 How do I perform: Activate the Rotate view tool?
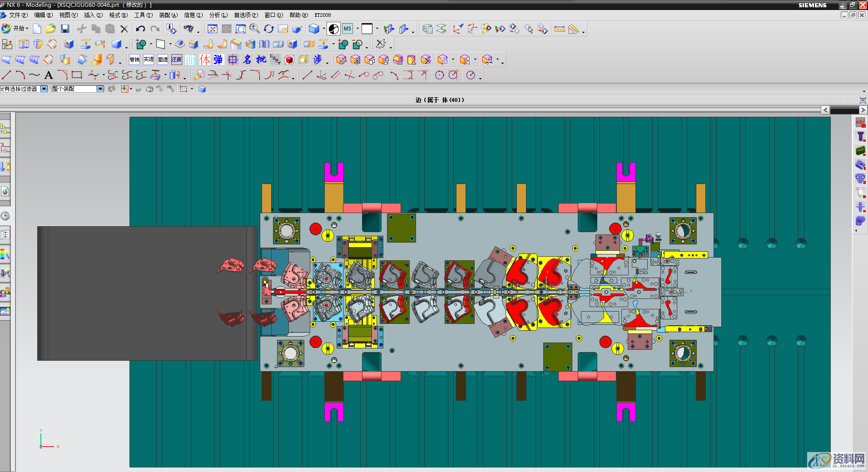(x=269, y=29)
